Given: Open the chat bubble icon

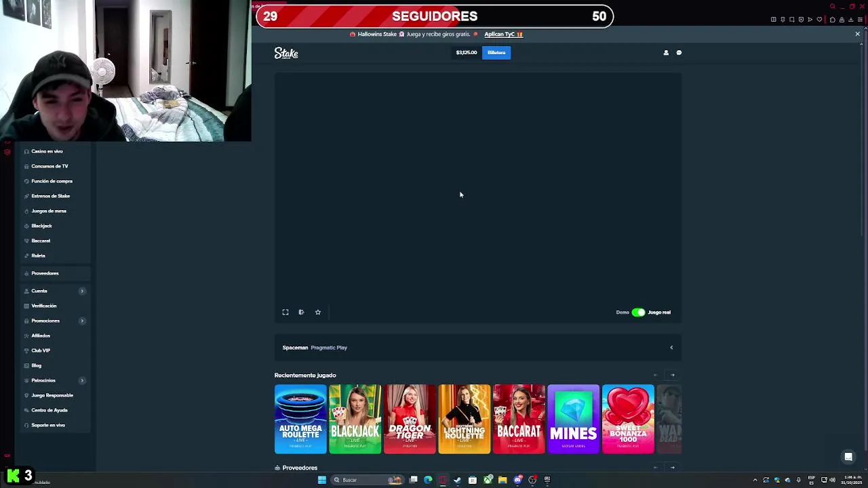Looking at the screenshot, I should pos(679,52).
